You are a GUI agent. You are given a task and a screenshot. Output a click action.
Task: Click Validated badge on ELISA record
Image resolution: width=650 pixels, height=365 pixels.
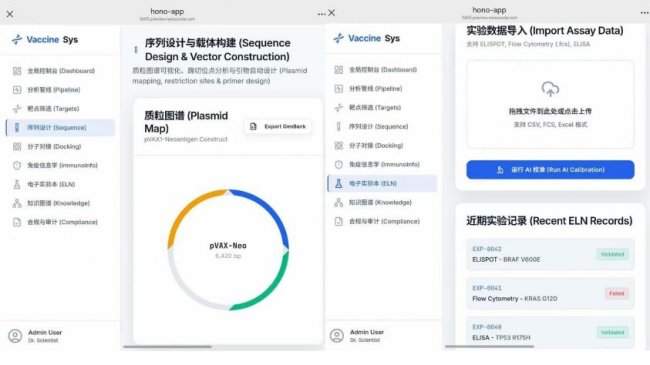[613, 332]
